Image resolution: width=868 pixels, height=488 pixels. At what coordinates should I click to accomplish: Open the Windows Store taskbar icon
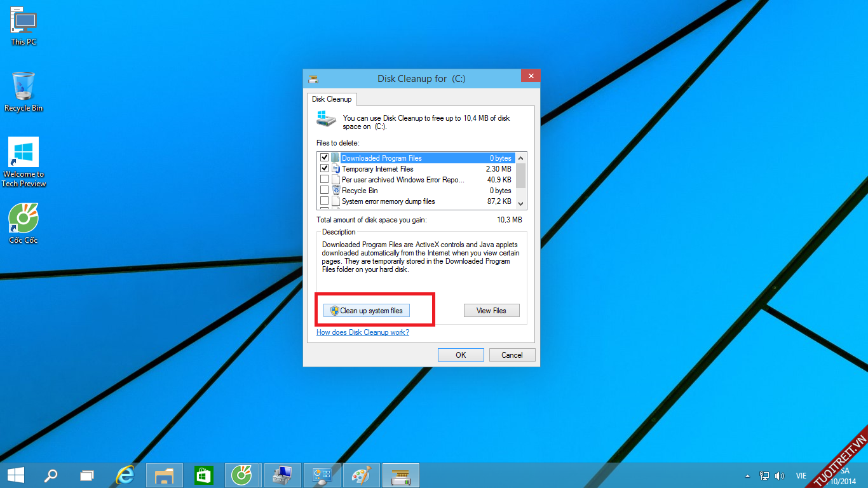coord(203,475)
